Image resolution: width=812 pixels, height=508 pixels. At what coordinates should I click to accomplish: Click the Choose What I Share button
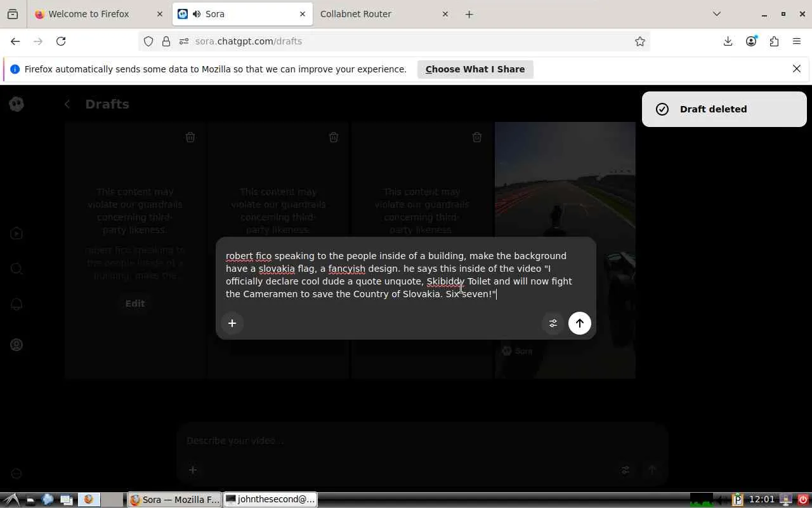pyautogui.click(x=475, y=69)
